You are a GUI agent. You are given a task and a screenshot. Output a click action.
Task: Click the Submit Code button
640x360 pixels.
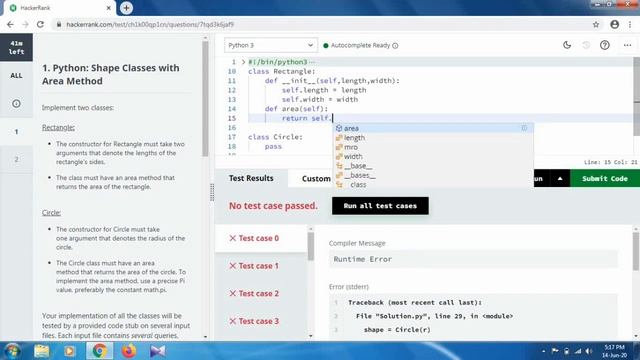click(604, 179)
